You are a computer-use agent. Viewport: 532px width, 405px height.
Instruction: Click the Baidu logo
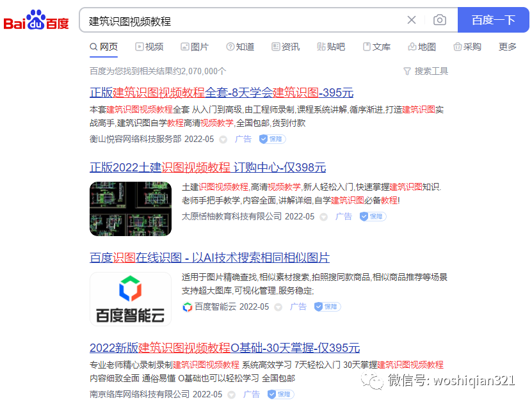click(36, 20)
